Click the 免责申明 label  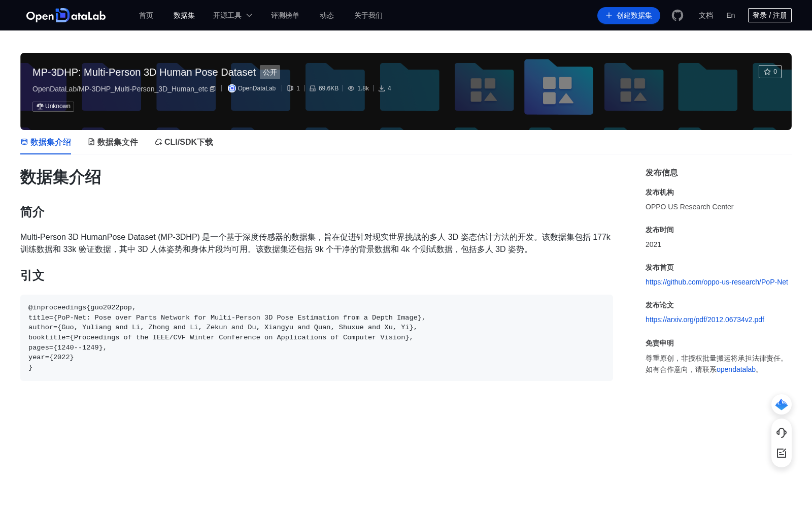coord(660,343)
